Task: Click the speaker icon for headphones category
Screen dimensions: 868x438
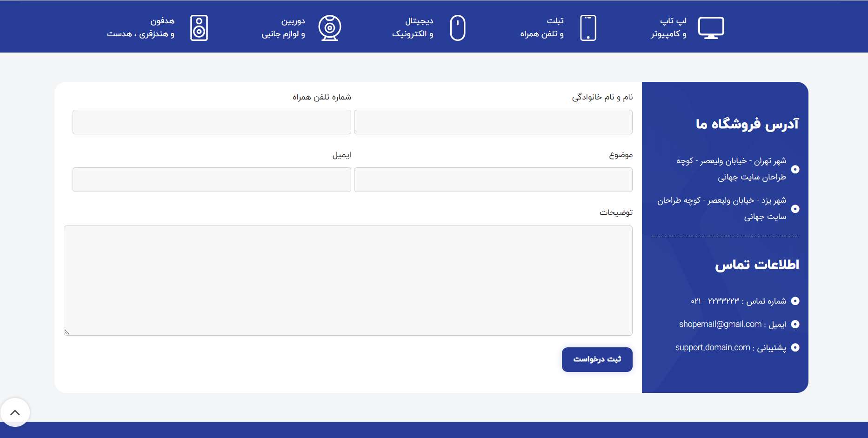Action: pyautogui.click(x=199, y=28)
